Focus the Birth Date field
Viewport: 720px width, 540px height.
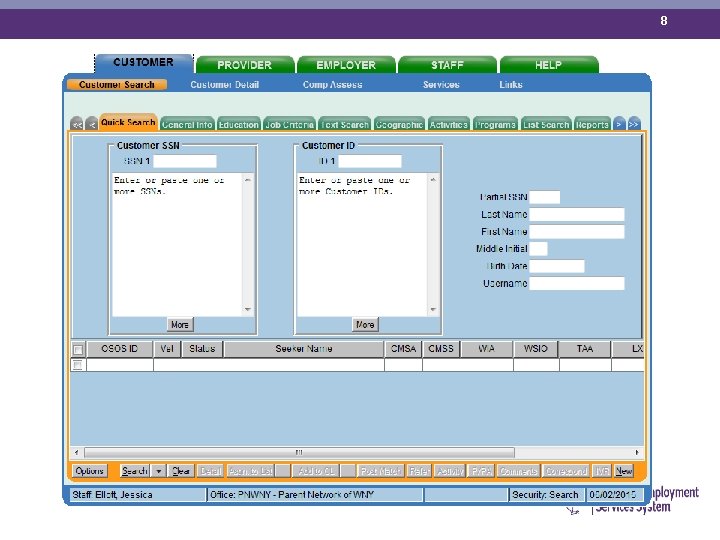coord(557,266)
